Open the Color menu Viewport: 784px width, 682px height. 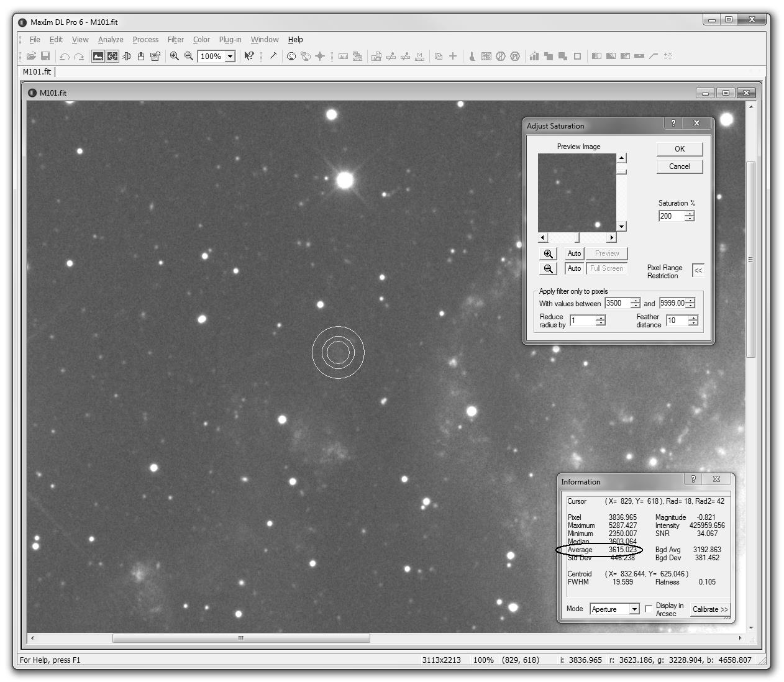[x=201, y=39]
